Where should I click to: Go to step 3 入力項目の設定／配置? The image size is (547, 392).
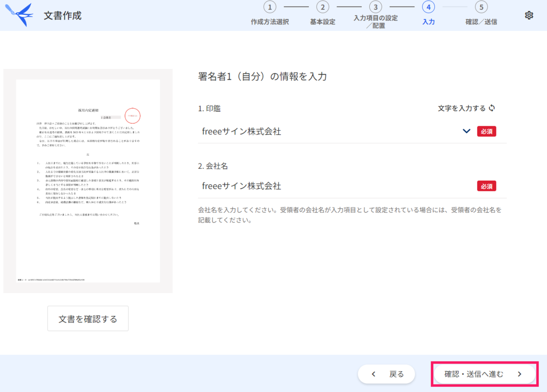tap(375, 15)
